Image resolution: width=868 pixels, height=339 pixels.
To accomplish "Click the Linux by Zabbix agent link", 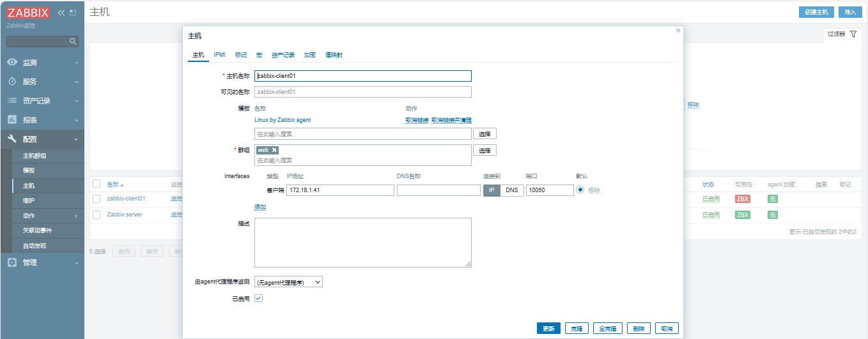I will pyautogui.click(x=283, y=120).
